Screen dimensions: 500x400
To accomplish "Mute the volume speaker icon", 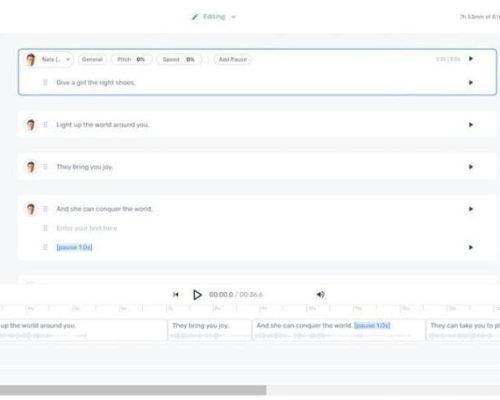I will pyautogui.click(x=320, y=294).
